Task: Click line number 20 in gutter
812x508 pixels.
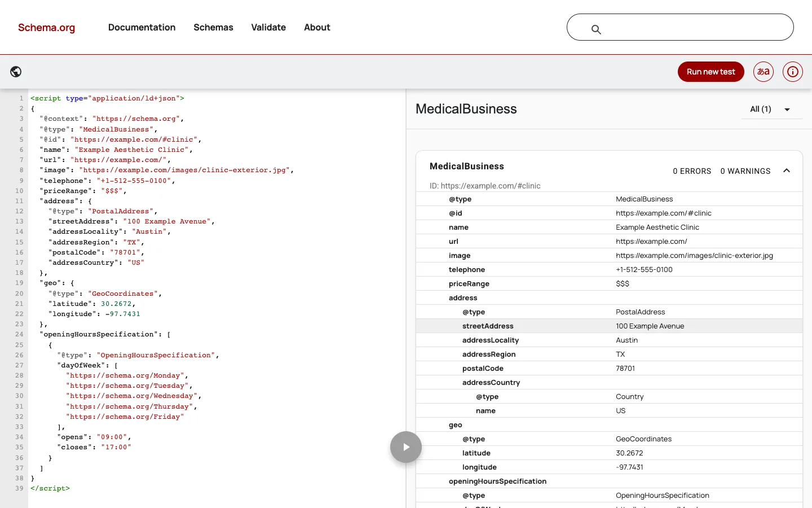Action: point(19,294)
